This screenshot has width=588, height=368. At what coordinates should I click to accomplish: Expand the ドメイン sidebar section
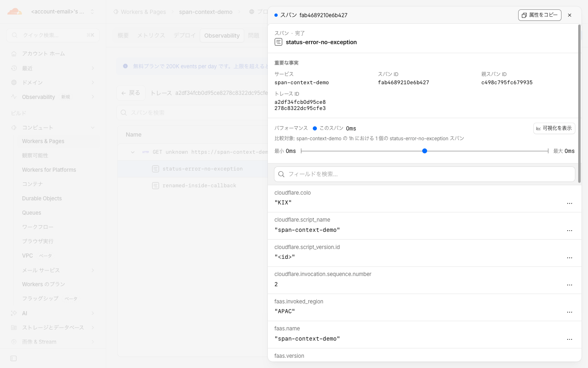[x=53, y=83]
